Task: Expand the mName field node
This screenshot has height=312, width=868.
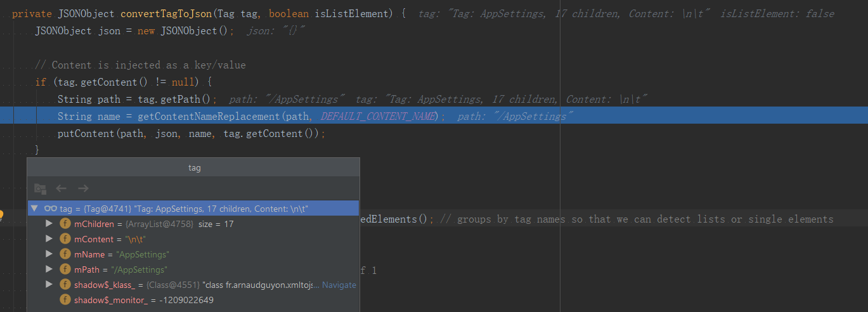Action: point(49,254)
